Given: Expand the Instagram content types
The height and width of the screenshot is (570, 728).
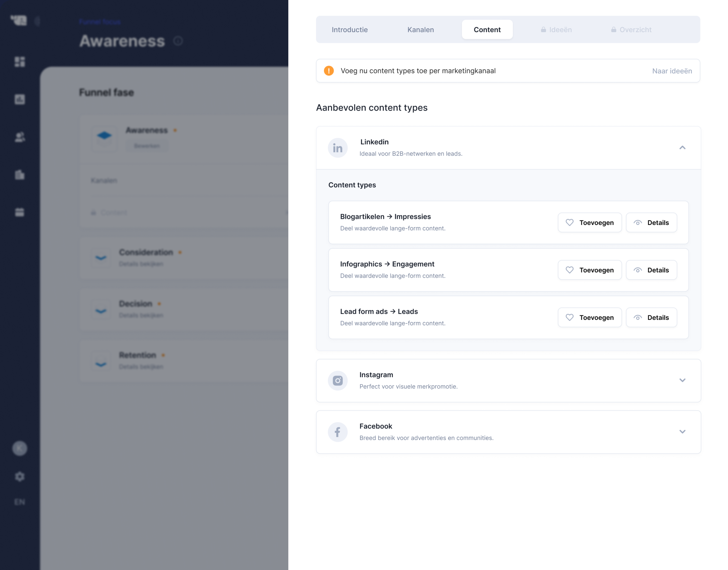Looking at the screenshot, I should (682, 380).
